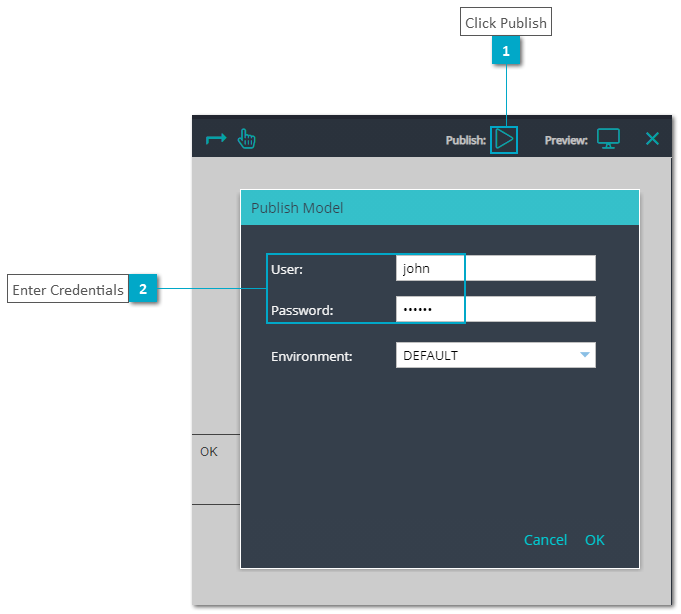
Task: Close the editor with the X icon
Action: click(652, 139)
